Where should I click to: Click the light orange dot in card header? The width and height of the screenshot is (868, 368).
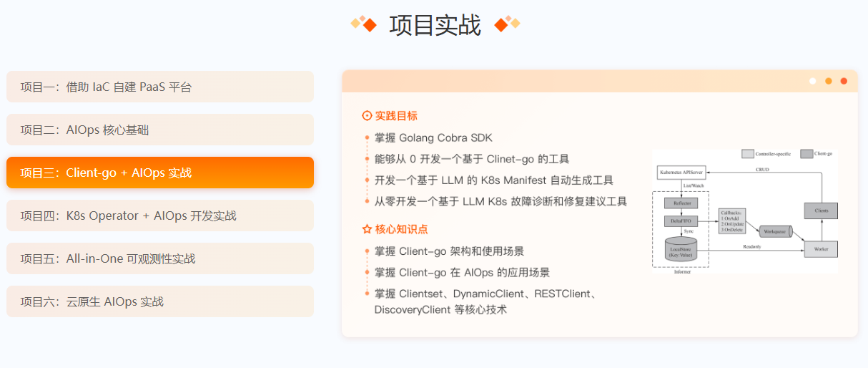click(x=829, y=81)
